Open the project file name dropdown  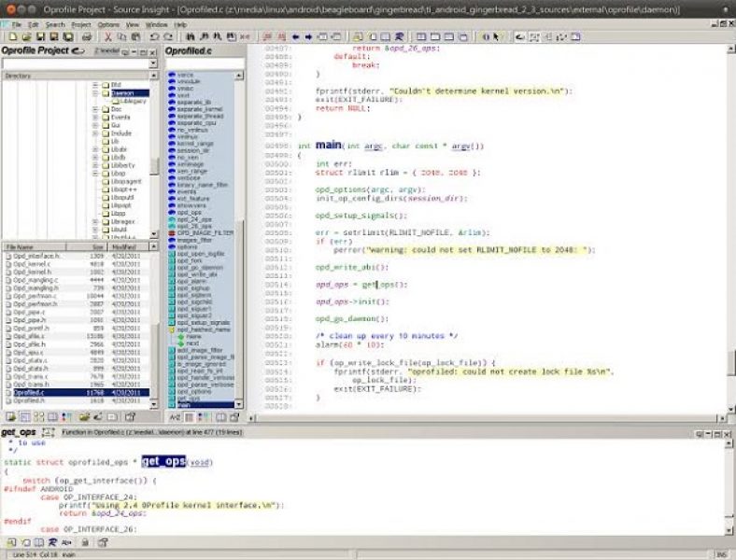(x=154, y=64)
